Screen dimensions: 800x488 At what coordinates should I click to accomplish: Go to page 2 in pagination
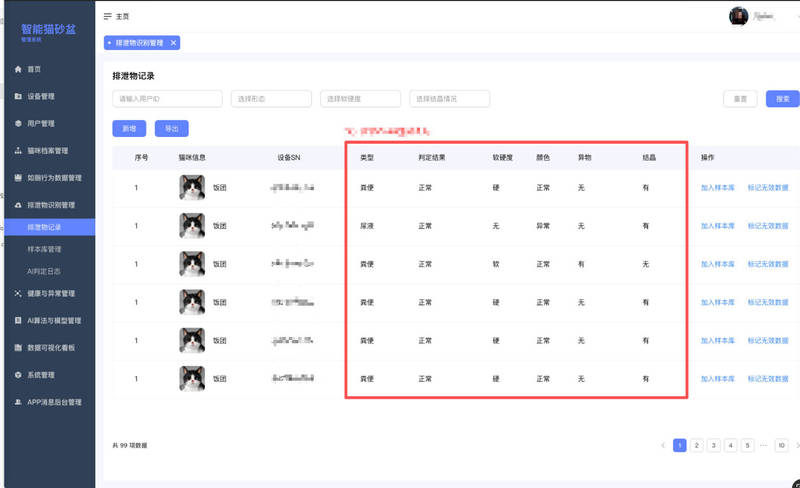click(x=696, y=445)
